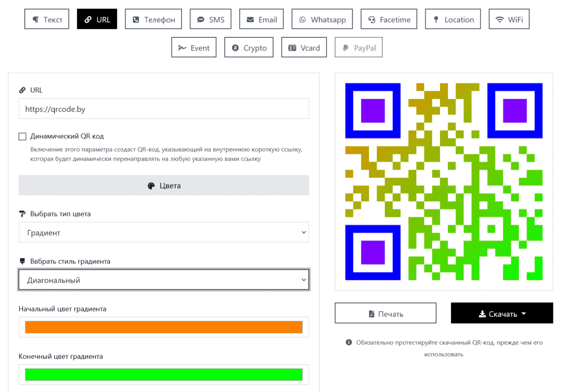Click the file icon in Печать button
Screen dimensions: 561x392
tap(371, 314)
